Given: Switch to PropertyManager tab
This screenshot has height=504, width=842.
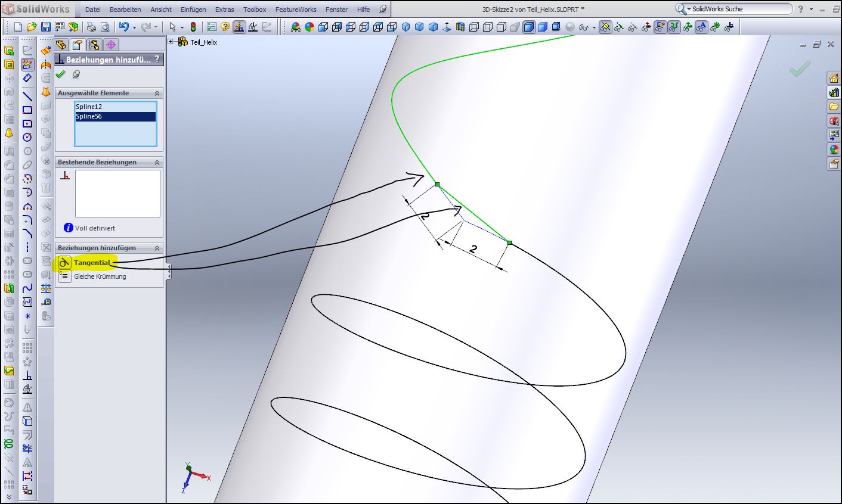Looking at the screenshot, I should click(78, 45).
